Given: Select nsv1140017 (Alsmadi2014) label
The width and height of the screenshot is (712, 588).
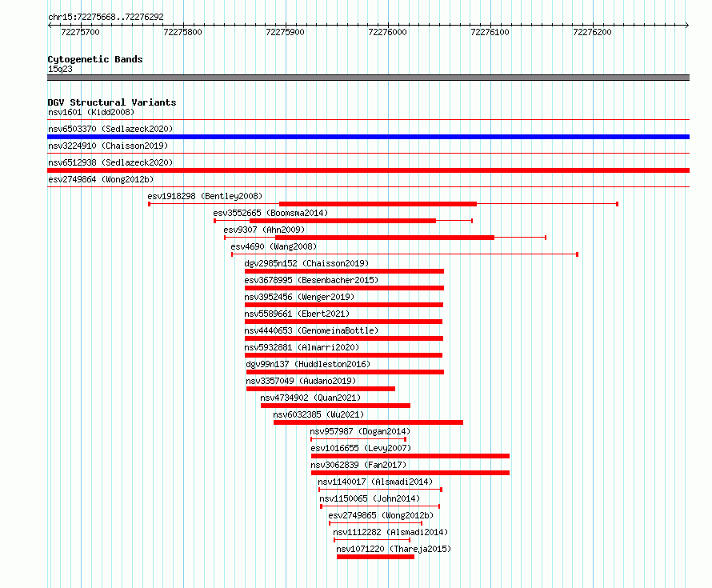Looking at the screenshot, I should point(375,482).
